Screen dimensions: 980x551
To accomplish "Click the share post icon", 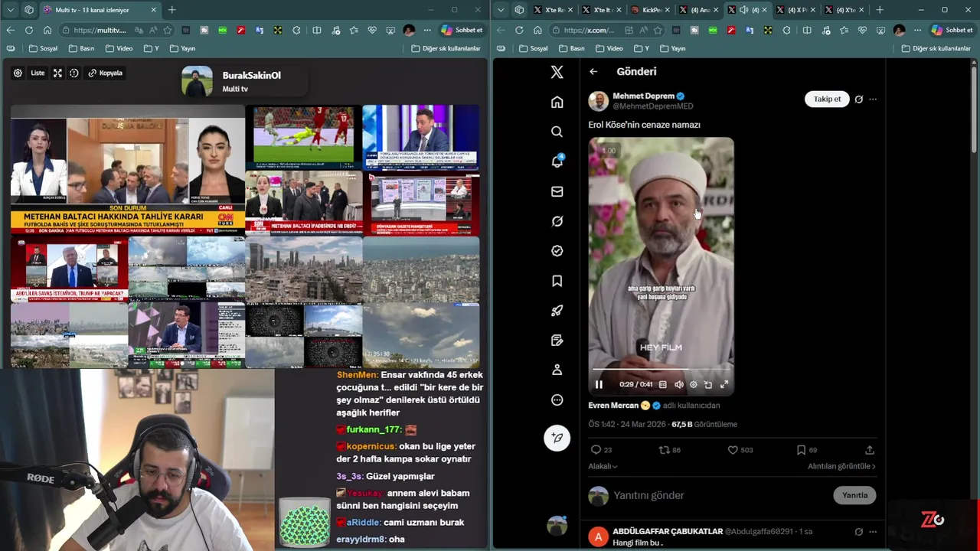I will point(870,450).
